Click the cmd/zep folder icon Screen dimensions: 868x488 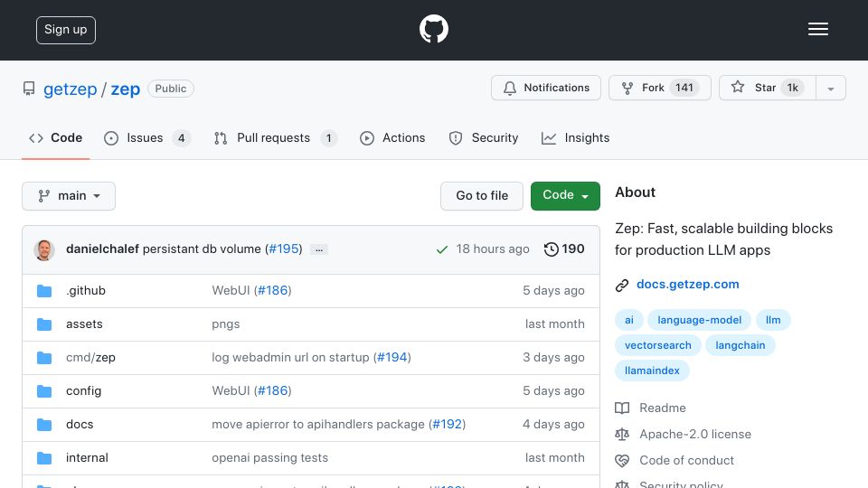pos(44,358)
